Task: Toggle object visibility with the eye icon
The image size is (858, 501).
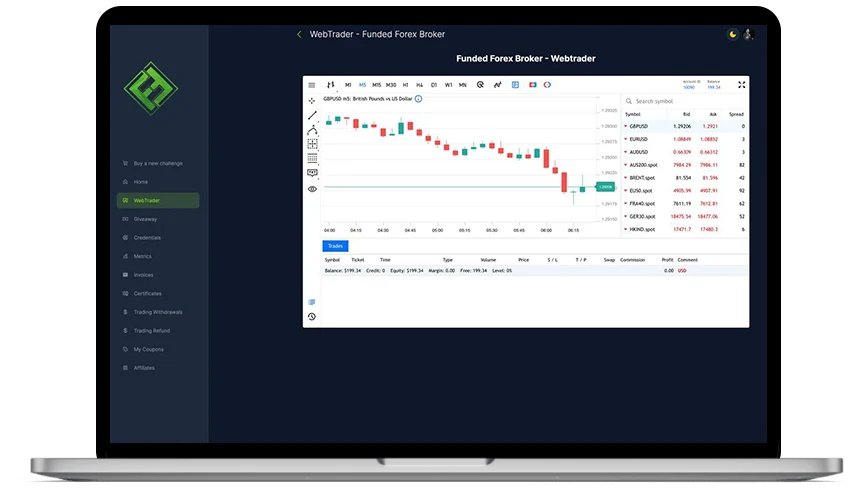Action: click(312, 188)
